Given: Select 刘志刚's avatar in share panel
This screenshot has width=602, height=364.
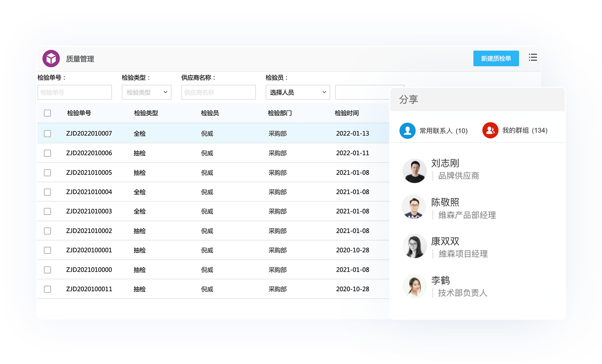Looking at the screenshot, I should 414,171.
